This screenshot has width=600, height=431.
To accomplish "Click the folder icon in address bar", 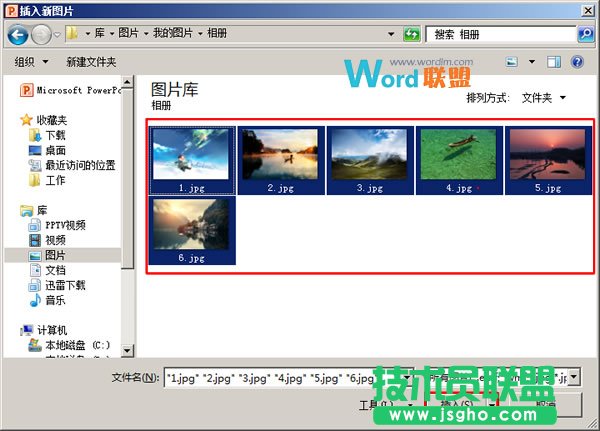I will 72,34.
